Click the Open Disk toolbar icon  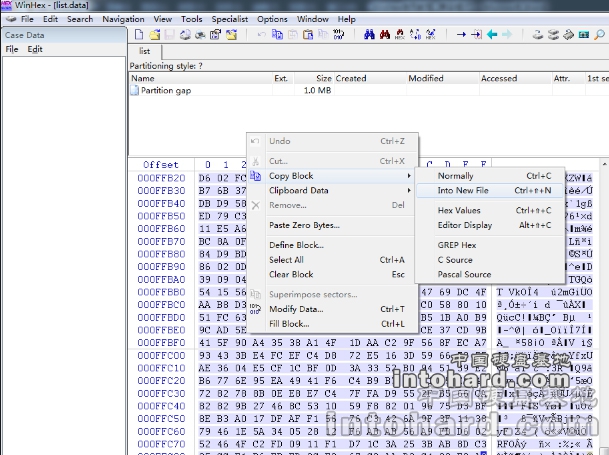coord(538,35)
